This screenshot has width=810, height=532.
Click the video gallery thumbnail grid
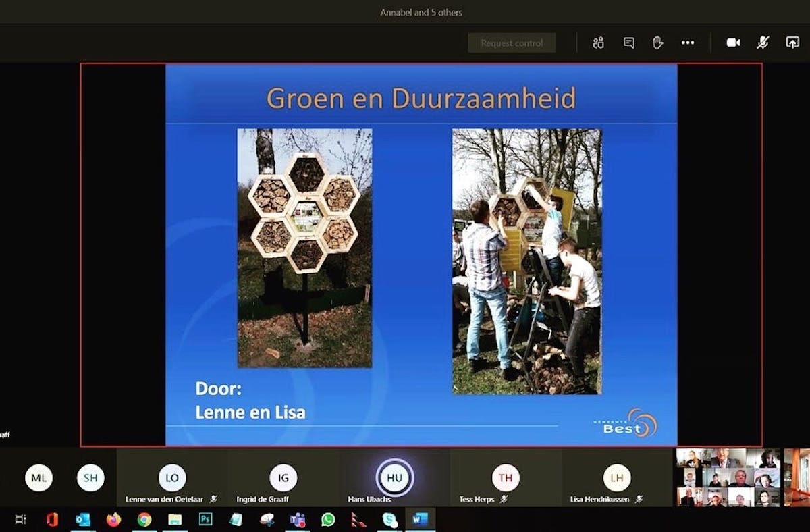(728, 477)
